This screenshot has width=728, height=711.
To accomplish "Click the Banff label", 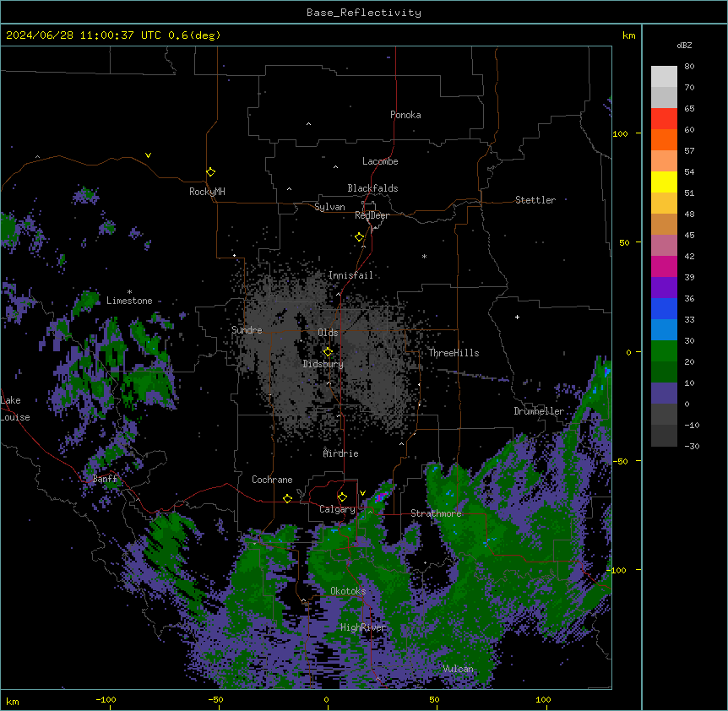I will pos(105,479).
